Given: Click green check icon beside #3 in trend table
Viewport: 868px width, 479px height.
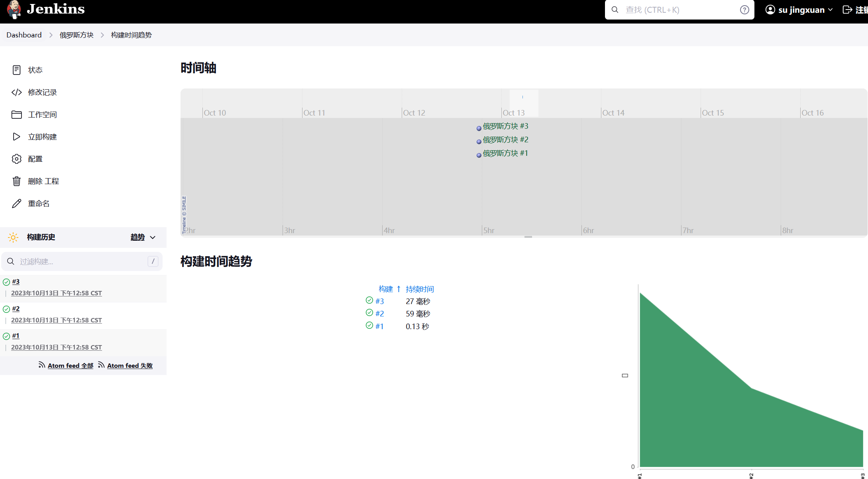Looking at the screenshot, I should coord(369,300).
